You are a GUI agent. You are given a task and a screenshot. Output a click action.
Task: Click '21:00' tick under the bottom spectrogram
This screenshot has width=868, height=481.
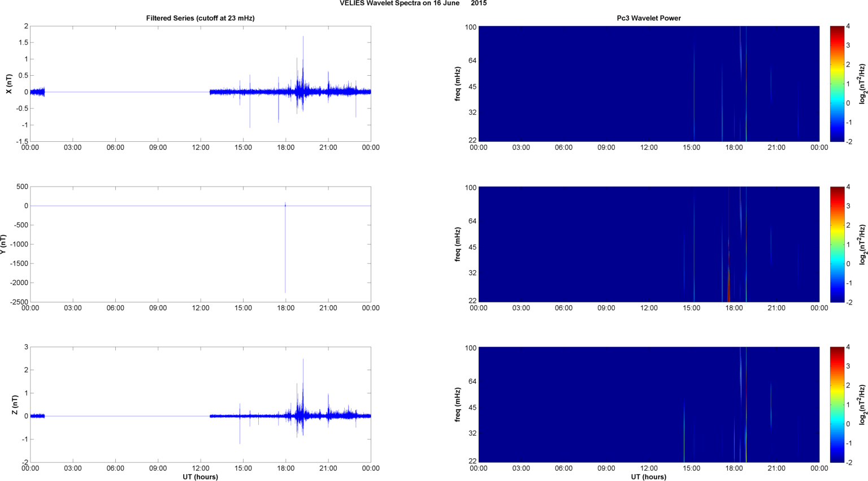(776, 469)
